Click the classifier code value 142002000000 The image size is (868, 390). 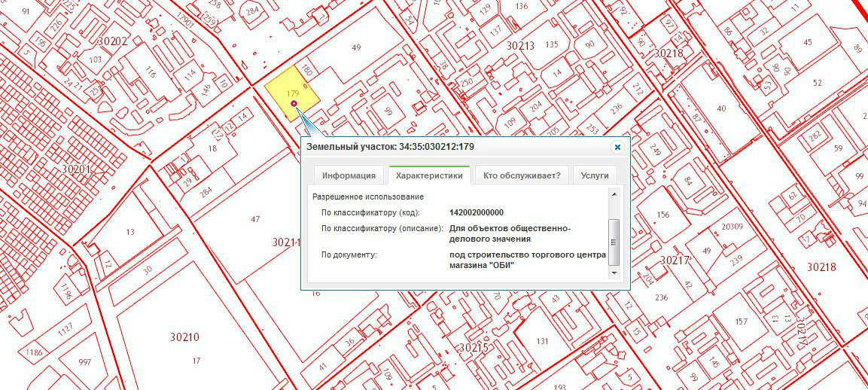coord(477,212)
